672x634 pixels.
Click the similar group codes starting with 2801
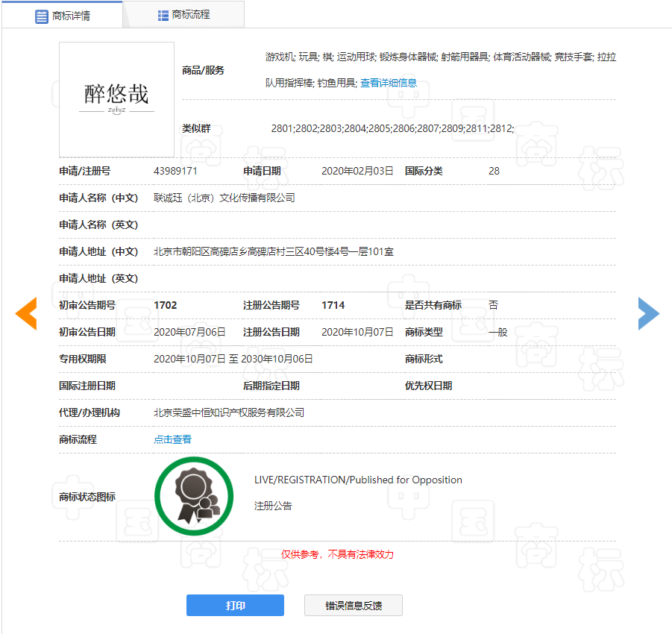click(392, 128)
